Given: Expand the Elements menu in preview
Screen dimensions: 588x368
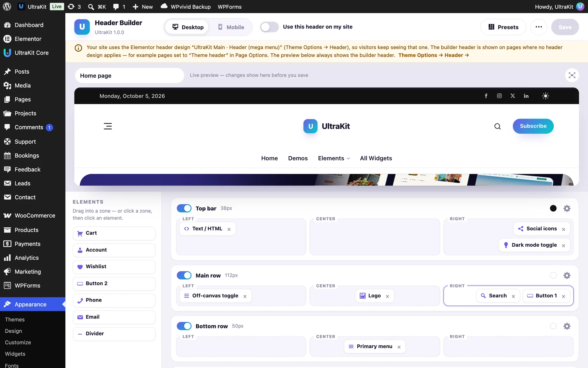Looking at the screenshot, I should (334, 158).
